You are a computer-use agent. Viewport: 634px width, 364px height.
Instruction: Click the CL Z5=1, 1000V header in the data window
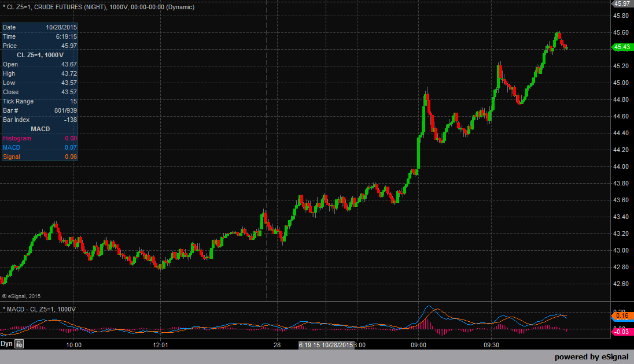tap(39, 55)
